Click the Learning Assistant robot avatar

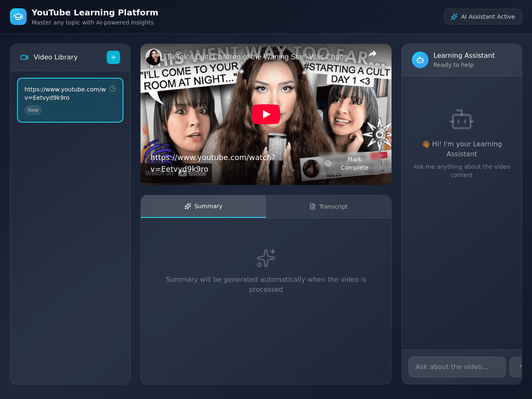coord(420,60)
